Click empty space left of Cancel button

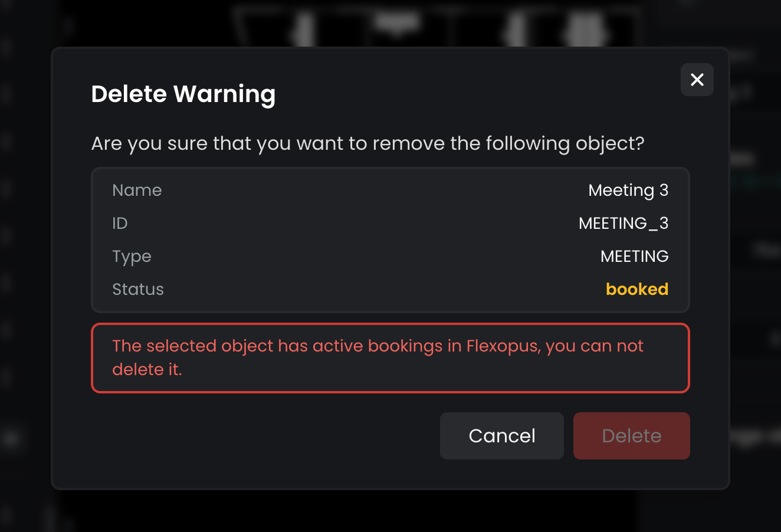265,436
